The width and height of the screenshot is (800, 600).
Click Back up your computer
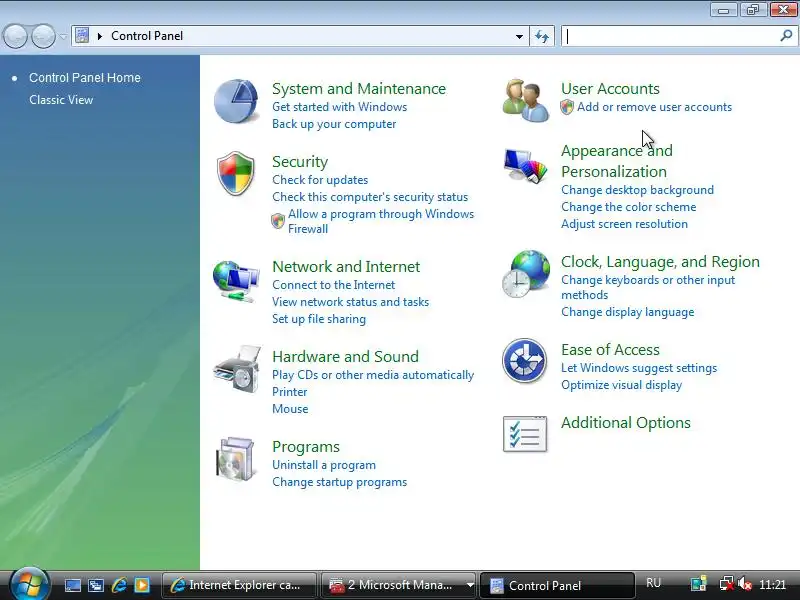(334, 124)
